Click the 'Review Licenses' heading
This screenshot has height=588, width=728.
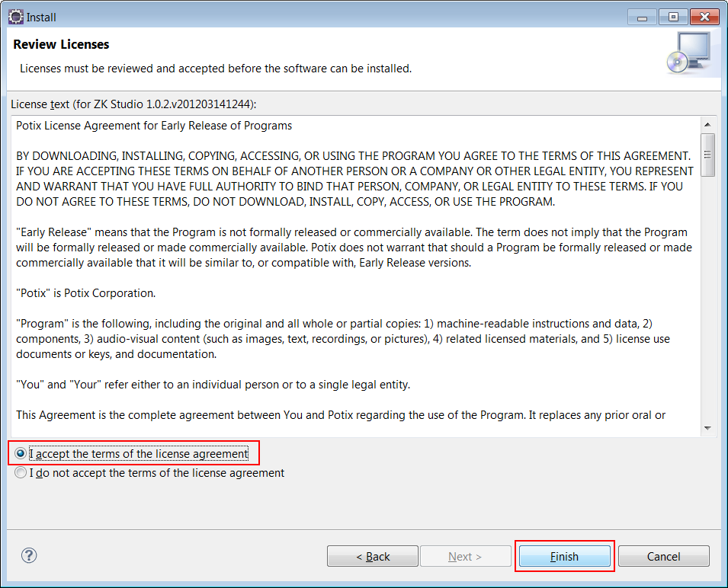pyautogui.click(x=61, y=44)
